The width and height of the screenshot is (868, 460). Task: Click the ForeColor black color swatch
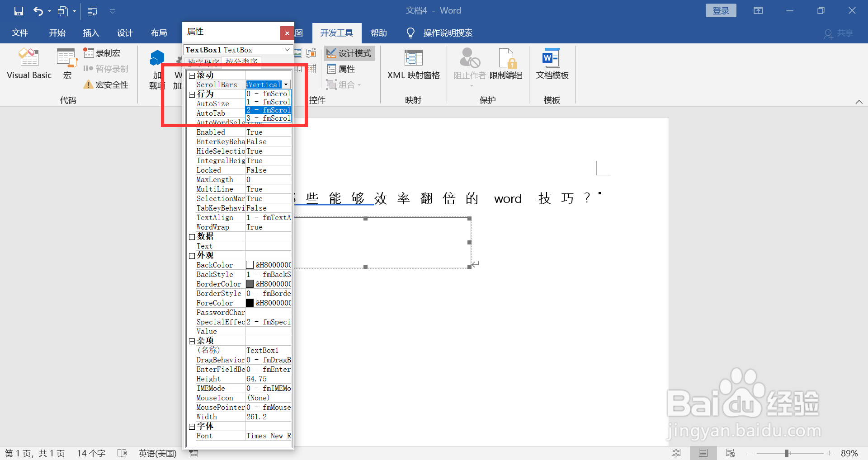pyautogui.click(x=250, y=303)
